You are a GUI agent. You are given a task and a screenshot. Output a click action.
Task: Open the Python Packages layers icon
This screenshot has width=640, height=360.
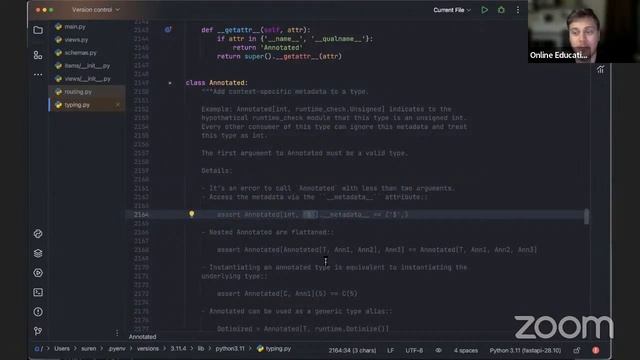38,253
